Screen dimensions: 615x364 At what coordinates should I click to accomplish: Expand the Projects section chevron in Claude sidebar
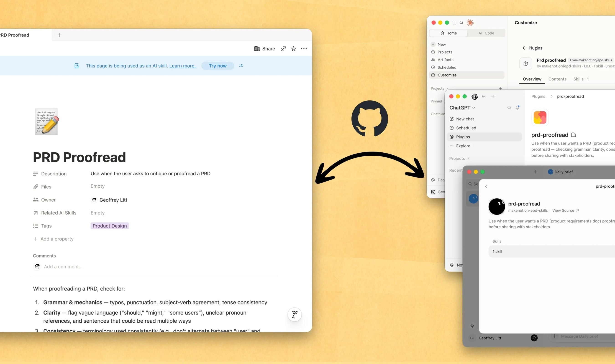point(447,88)
